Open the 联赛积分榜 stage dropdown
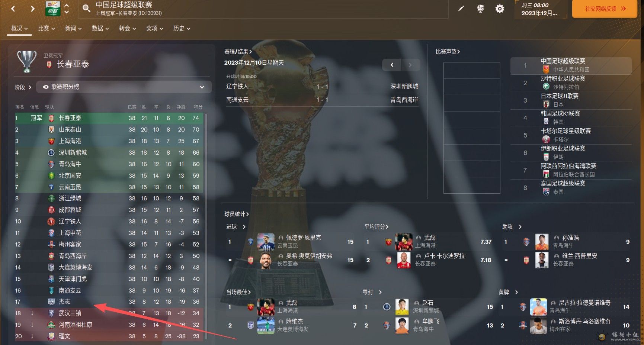Screen dimensions: 644x345 [124, 87]
